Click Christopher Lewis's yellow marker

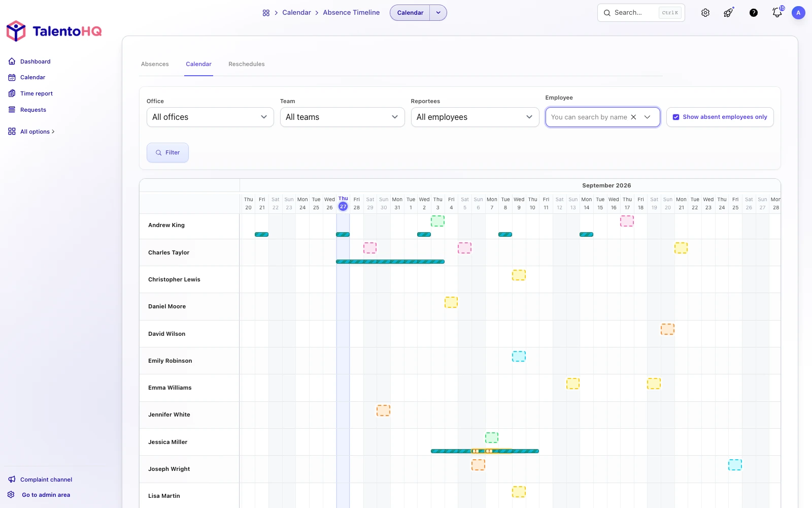(x=519, y=275)
